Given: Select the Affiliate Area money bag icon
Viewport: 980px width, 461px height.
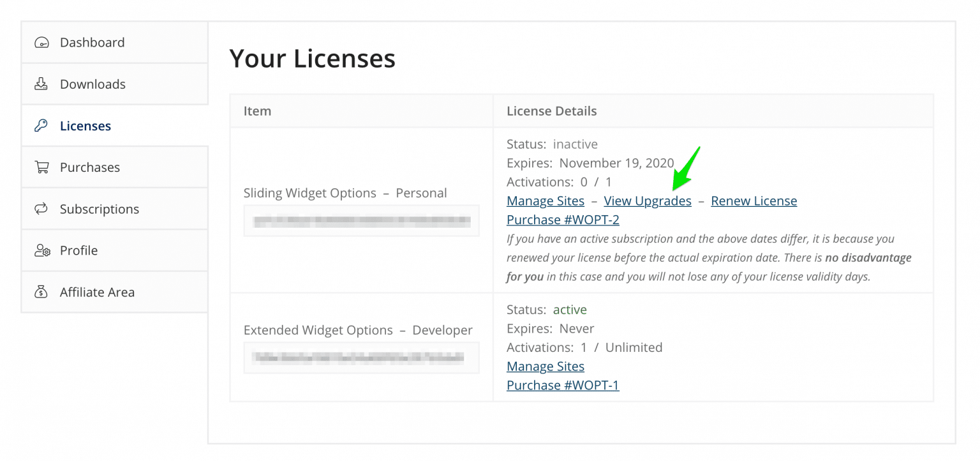Looking at the screenshot, I should 42,292.
